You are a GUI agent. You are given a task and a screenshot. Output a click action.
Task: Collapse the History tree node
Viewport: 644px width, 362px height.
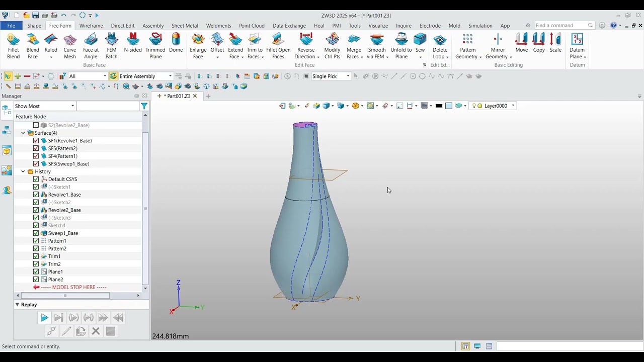[x=23, y=171]
